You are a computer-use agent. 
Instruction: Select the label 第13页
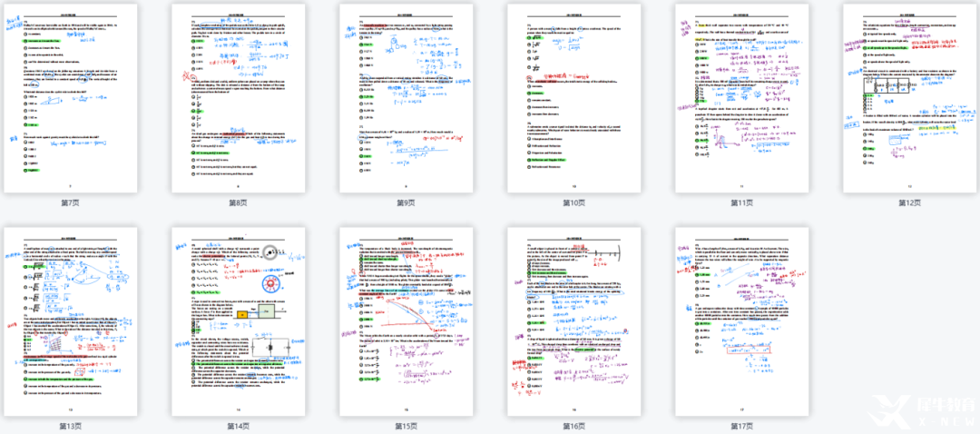coord(70,427)
